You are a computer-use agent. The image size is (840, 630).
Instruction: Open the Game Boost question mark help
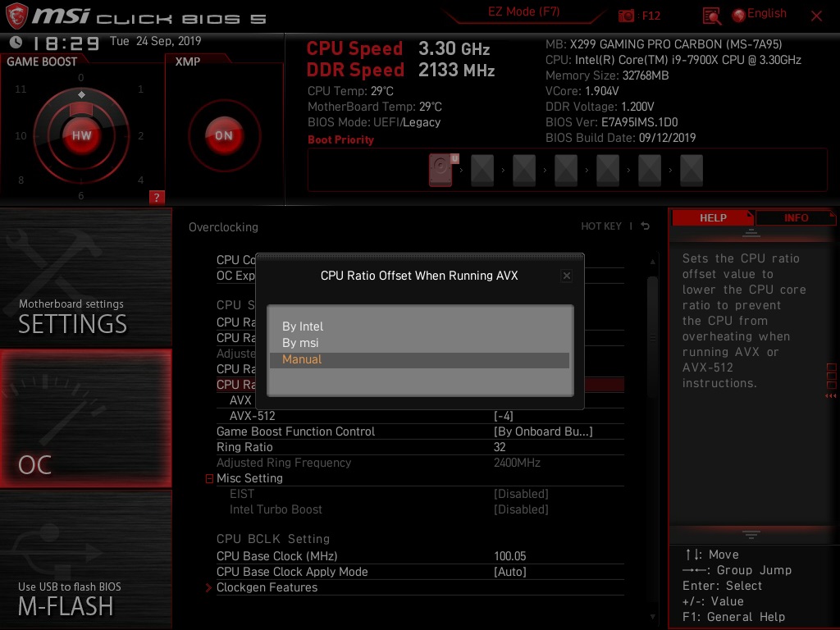tap(157, 197)
